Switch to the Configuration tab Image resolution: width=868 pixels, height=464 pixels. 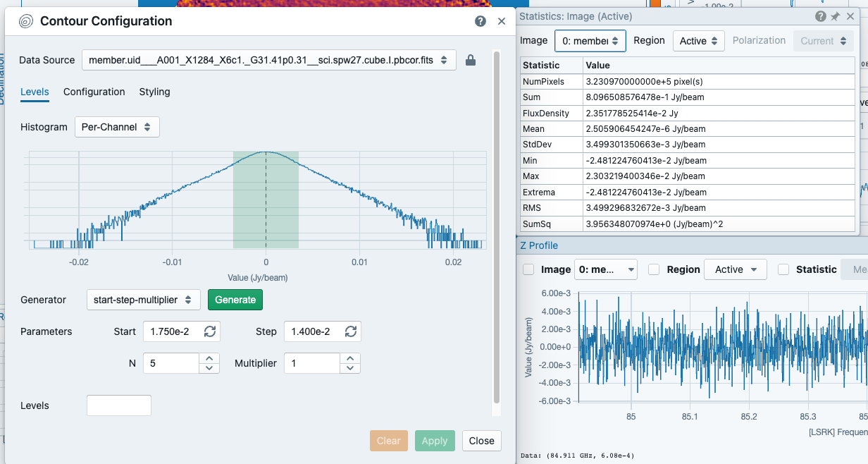94,92
